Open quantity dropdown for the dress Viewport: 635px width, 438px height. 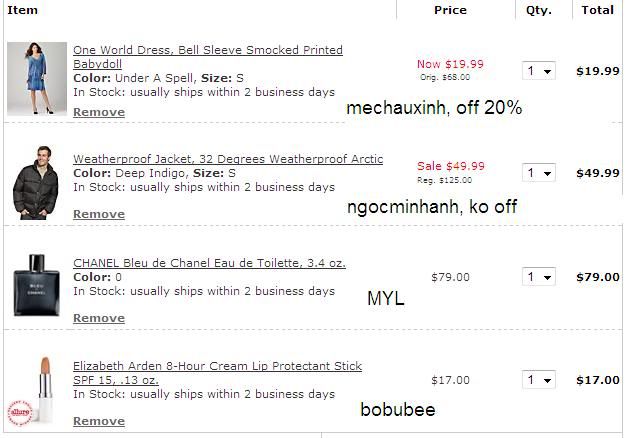(538, 71)
